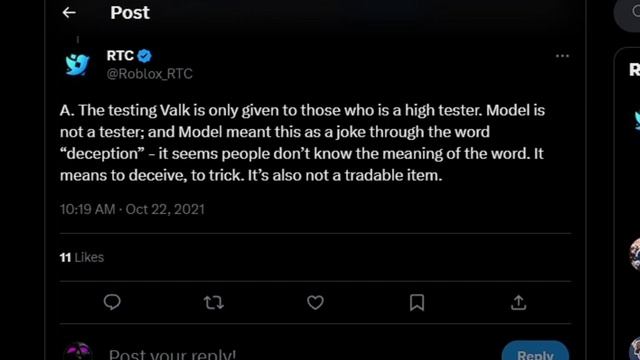Screen dimensions: 640x360
Task: Like the post with the heart icon
Action: pyautogui.click(x=315, y=302)
